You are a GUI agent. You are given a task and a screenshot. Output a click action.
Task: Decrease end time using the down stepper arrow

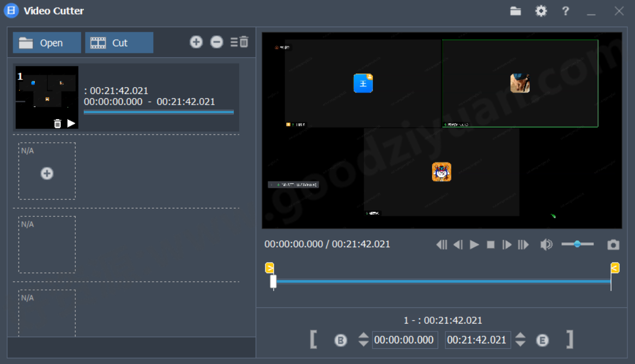click(x=521, y=343)
